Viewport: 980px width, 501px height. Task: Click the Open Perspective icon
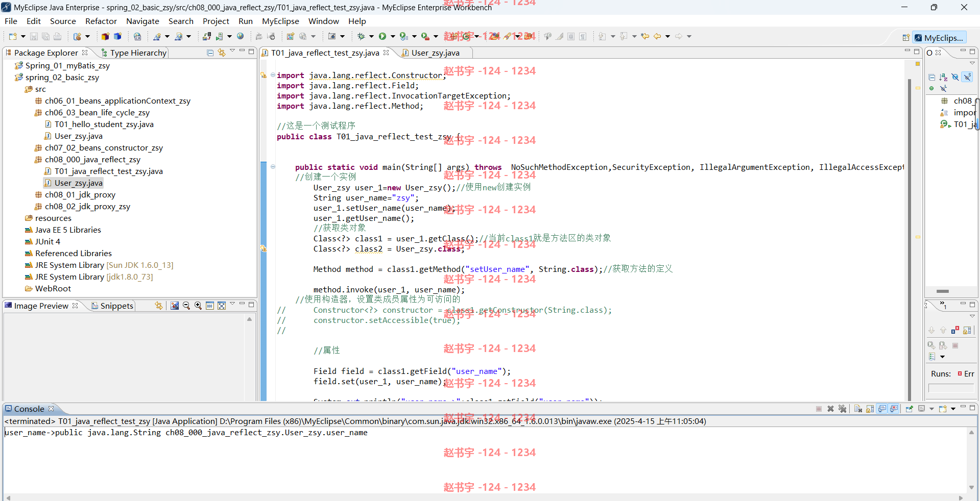(906, 38)
